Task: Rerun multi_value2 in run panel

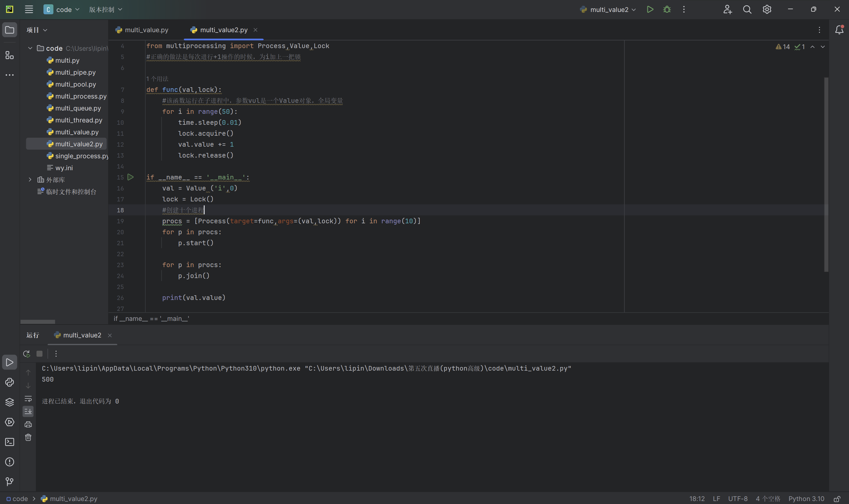Action: point(27,354)
